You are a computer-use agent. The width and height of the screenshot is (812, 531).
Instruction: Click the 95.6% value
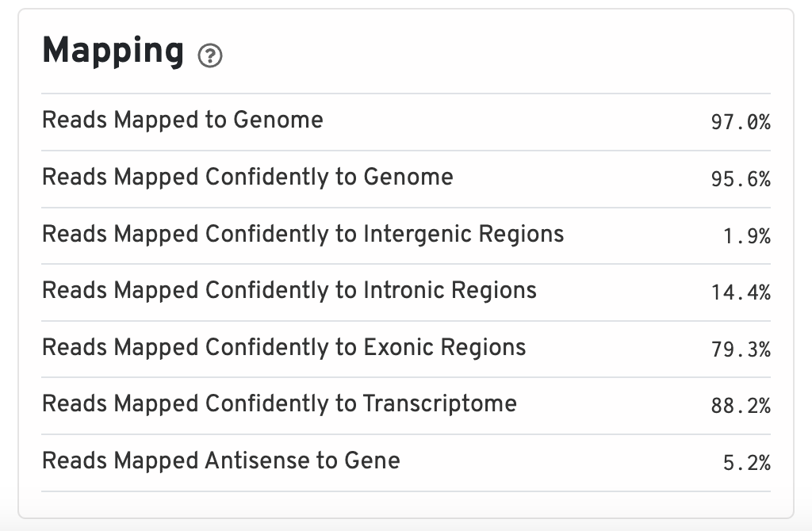[x=741, y=179]
